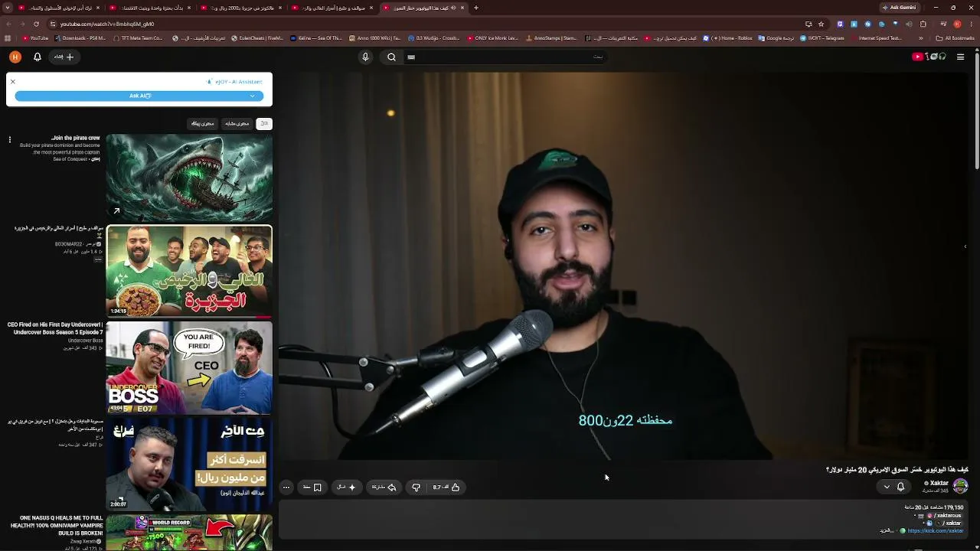Dislike the video with thumbs-down button
The width and height of the screenshot is (980, 551).
pyautogui.click(x=416, y=487)
